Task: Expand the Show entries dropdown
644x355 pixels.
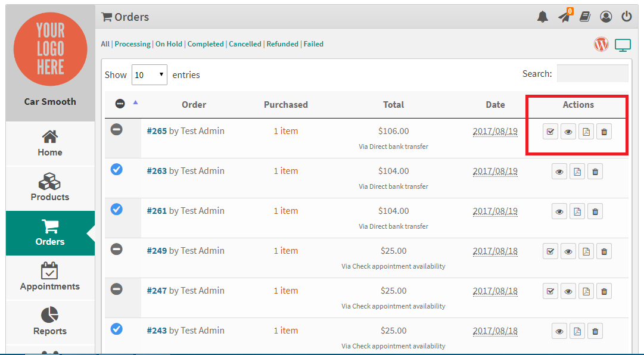Action: tap(149, 74)
